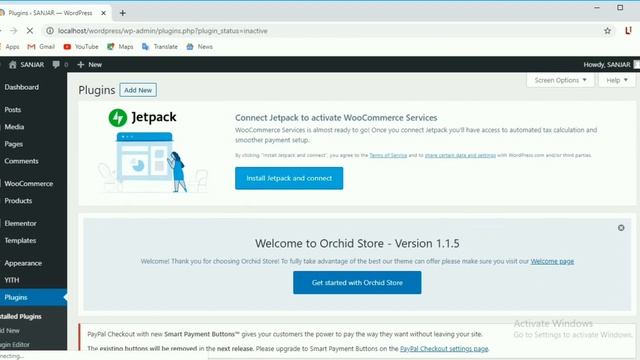Open Orchid Store Welcome page link
Image resolution: width=640 pixels, height=360 pixels.
[552, 261]
